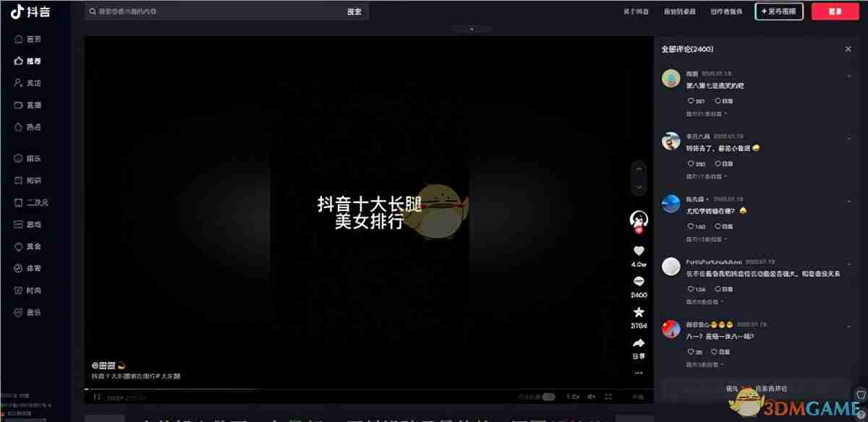This screenshot has height=422, width=868.
Task: Pause the video with the pause control
Action: point(95,396)
